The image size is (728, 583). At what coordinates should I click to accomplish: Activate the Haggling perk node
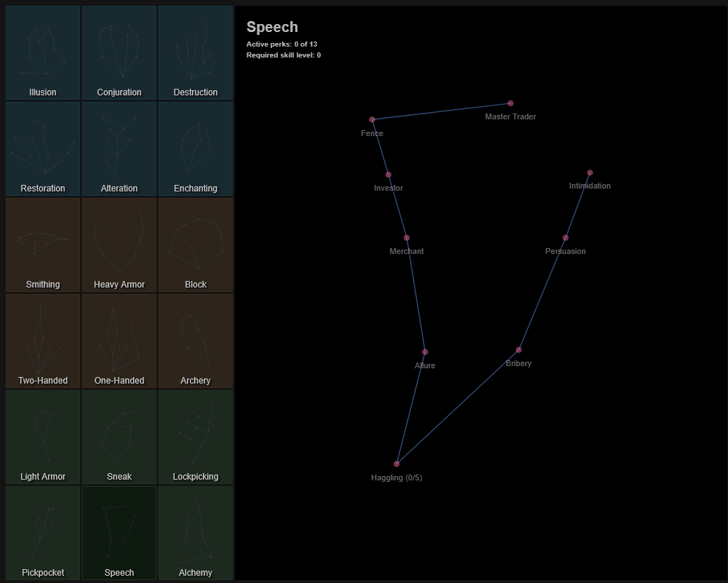click(396, 464)
